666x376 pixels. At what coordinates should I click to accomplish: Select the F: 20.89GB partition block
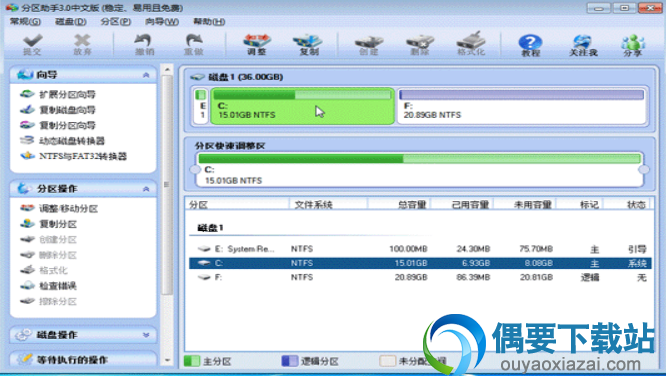pyautogui.click(x=522, y=106)
